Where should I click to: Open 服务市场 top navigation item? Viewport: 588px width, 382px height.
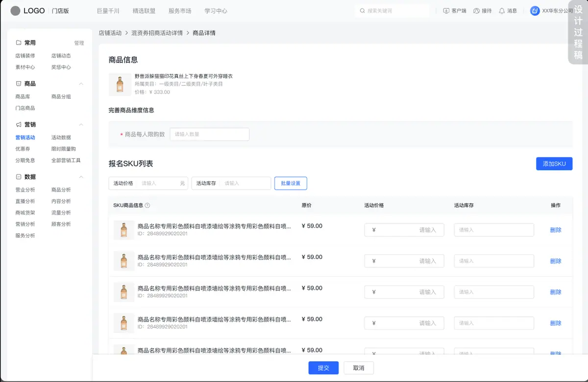click(180, 11)
